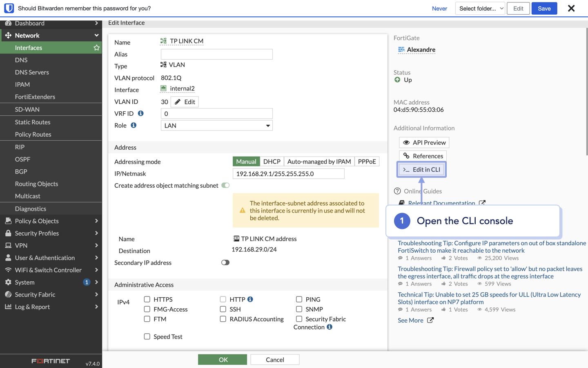Viewport: 588px width, 368px height.
Task: Click the Save button in Bitwarden bar
Action: point(544,8)
